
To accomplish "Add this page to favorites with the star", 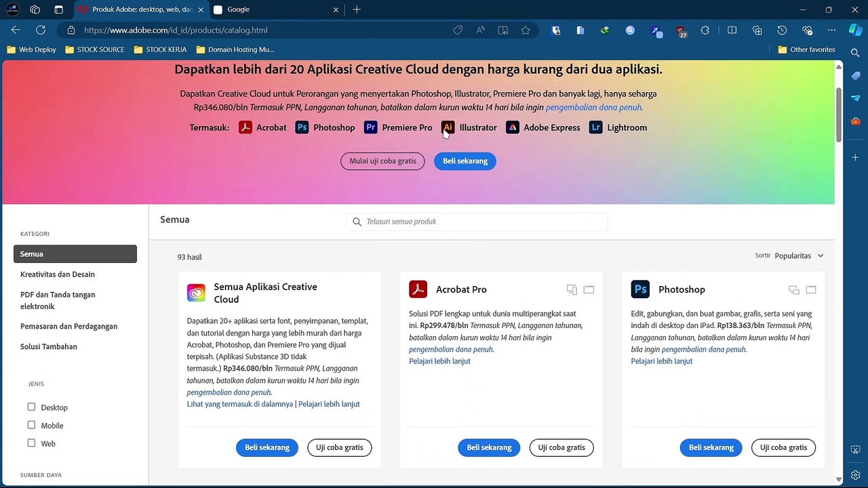I will [526, 30].
